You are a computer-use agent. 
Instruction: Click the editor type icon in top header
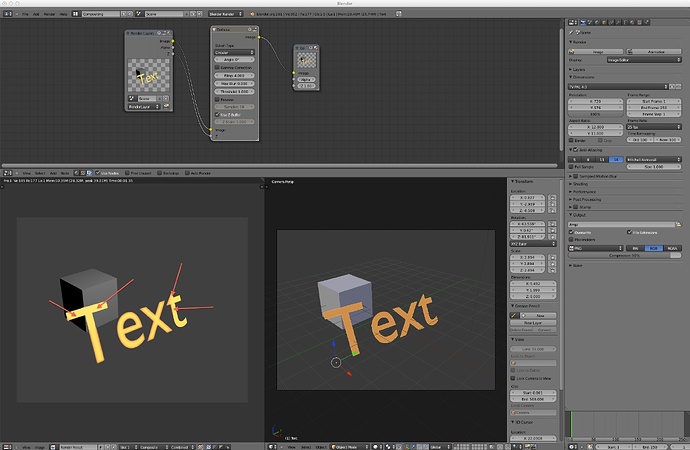click(7, 14)
